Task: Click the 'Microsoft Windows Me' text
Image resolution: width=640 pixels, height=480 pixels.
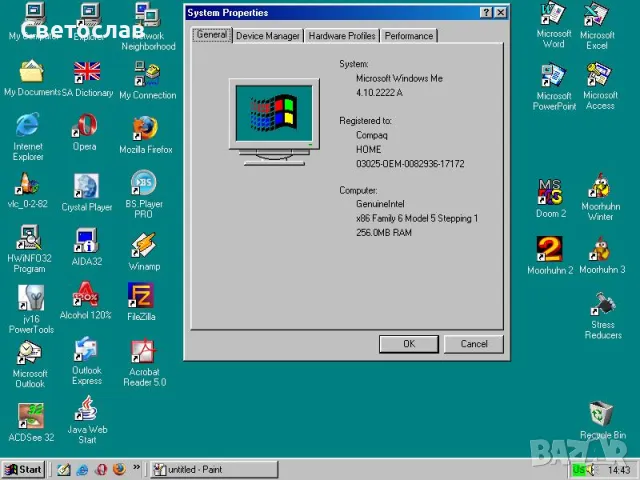Action: point(399,78)
